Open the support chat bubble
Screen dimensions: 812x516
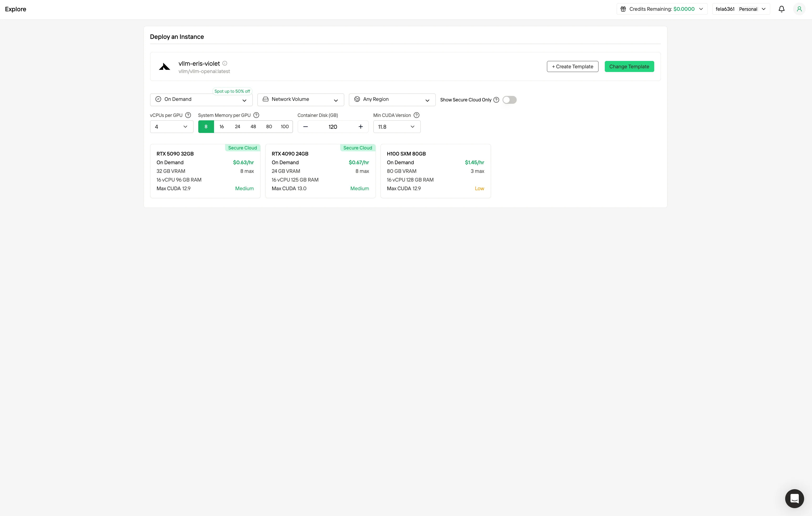coord(794,498)
